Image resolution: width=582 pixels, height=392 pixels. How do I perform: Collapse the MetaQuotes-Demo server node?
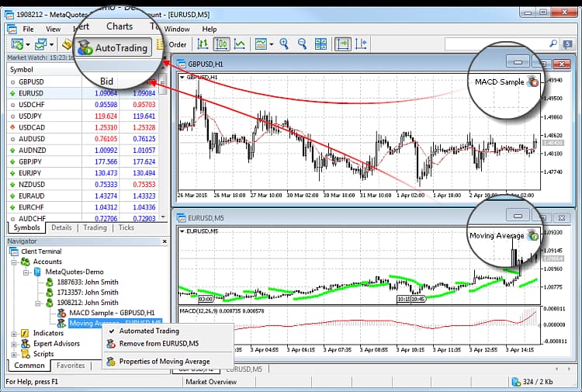[x=26, y=272]
